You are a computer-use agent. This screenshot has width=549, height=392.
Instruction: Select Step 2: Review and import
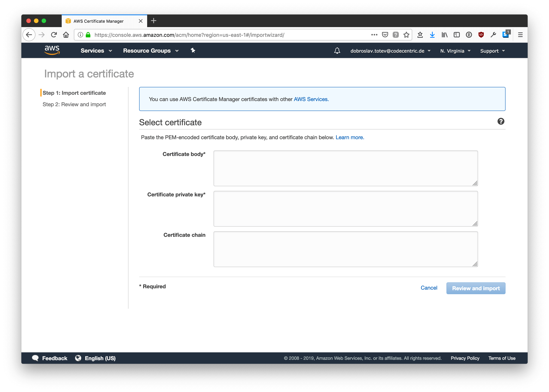click(74, 104)
